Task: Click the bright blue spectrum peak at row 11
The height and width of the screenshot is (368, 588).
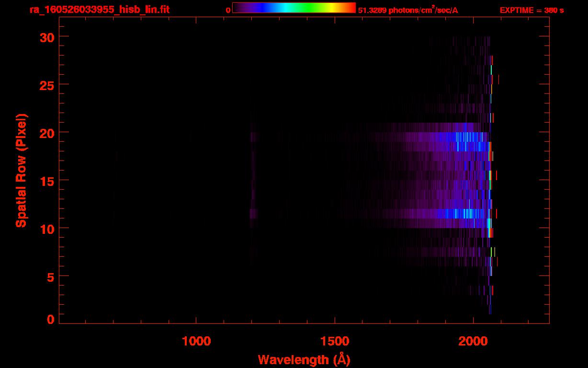Action: pos(462,214)
